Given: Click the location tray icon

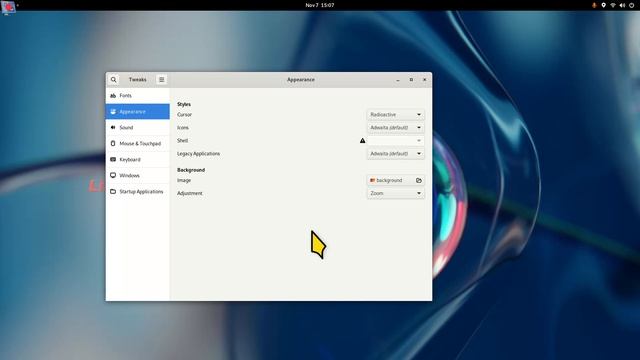Looking at the screenshot, I should click(x=604, y=5).
